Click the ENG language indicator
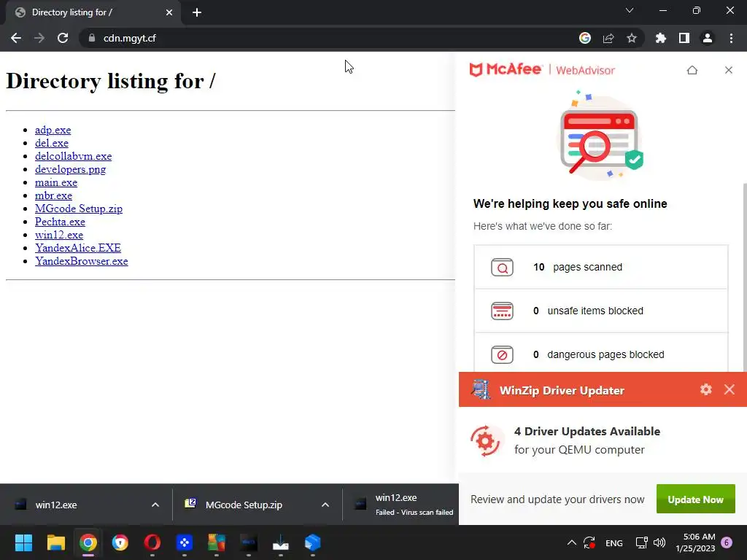This screenshot has width=747, height=560. click(614, 542)
